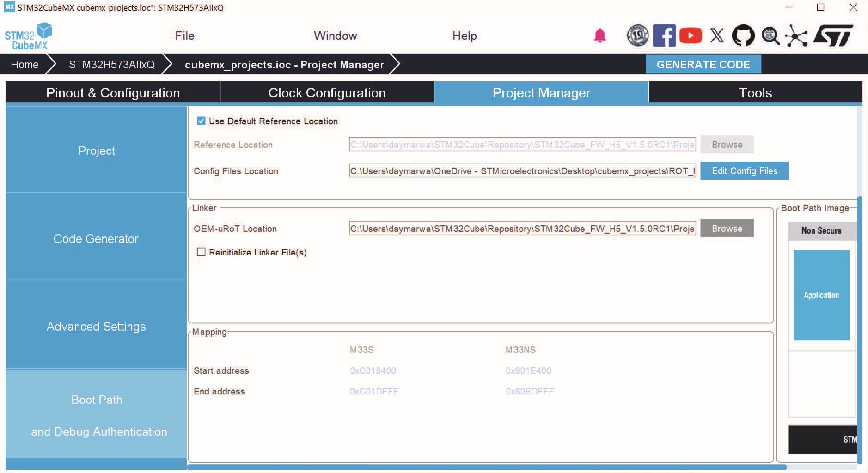Image resolution: width=868 pixels, height=473 pixels.
Task: Switch to Pinout & Configuration tab
Action: tap(113, 92)
